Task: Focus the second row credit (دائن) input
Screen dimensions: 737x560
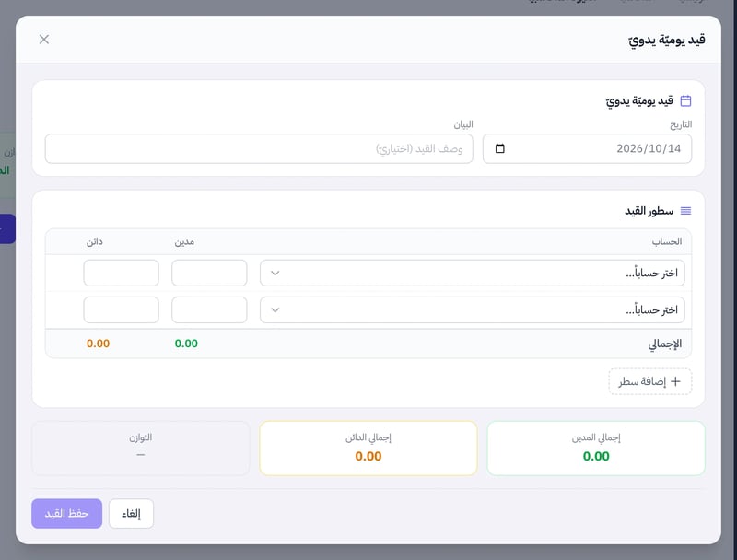Action: pyautogui.click(x=122, y=310)
